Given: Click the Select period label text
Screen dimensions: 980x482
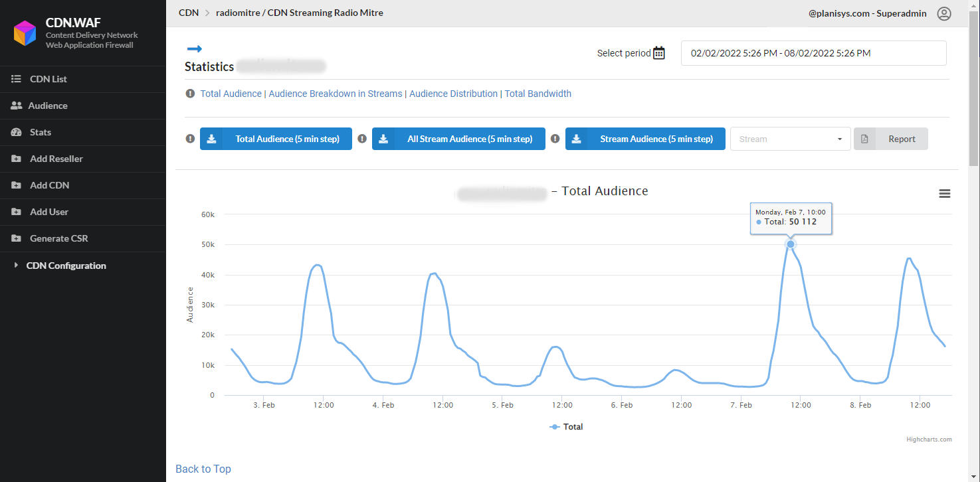Looking at the screenshot, I should click(624, 53).
